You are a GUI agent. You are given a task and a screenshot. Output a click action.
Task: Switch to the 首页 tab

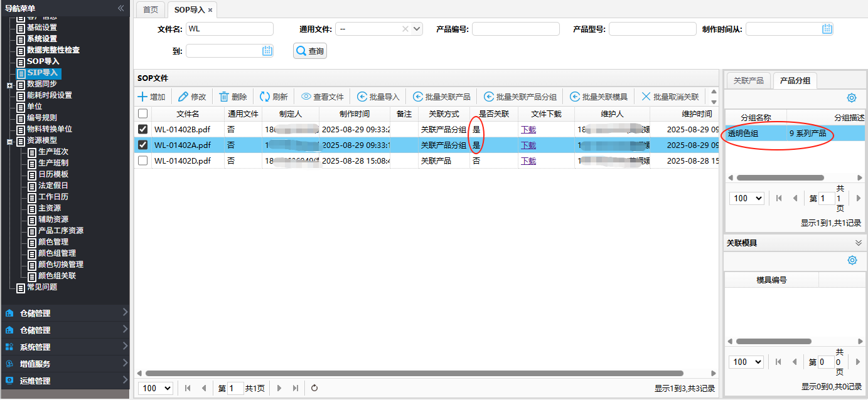[x=151, y=10]
